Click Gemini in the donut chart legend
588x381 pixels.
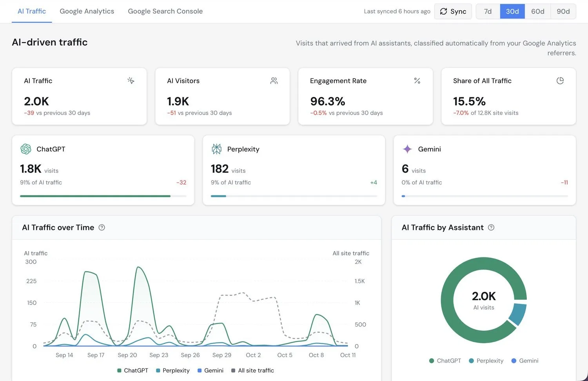525,361
